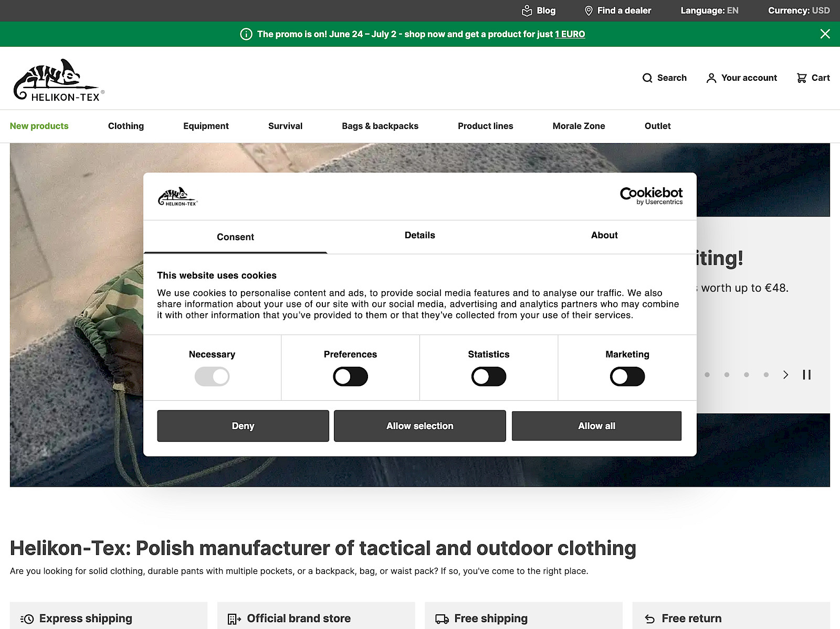Open the Currency USD dropdown
This screenshot has height=629, width=840.
[799, 10]
